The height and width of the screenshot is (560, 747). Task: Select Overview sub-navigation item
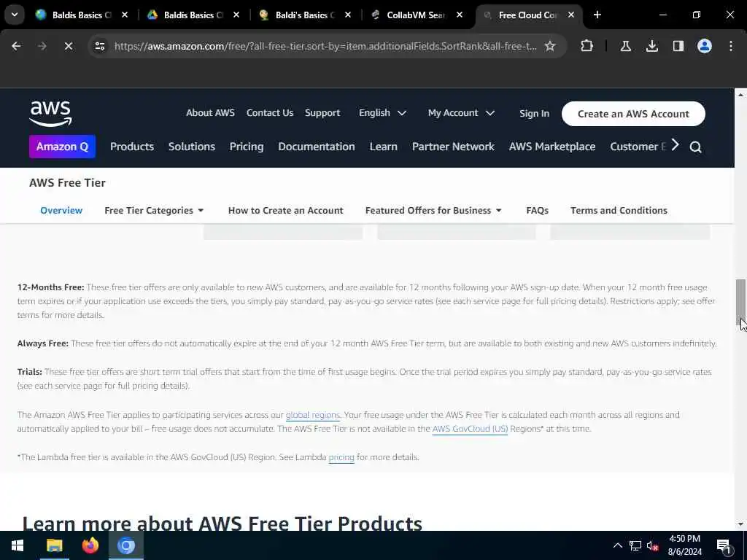tap(61, 211)
